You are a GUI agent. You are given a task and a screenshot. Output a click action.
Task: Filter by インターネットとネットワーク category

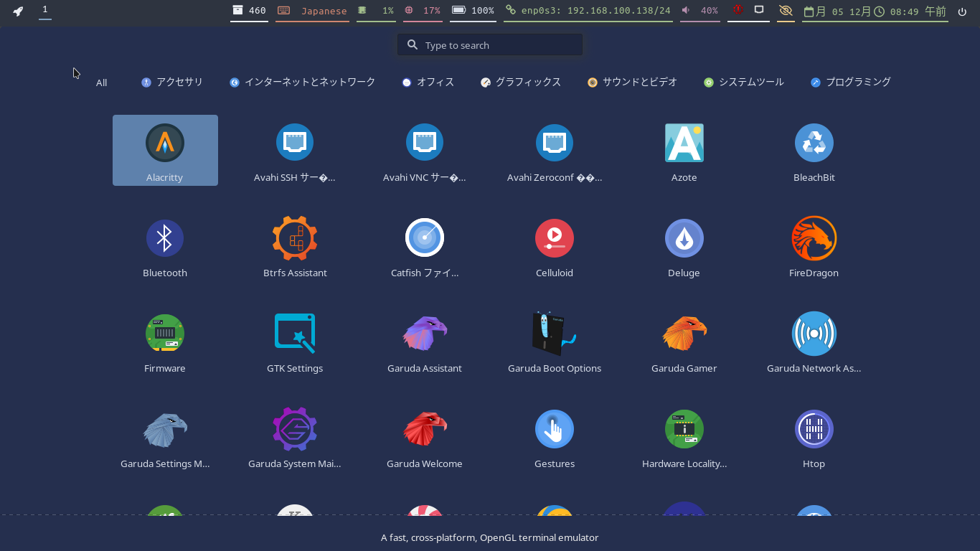pos(303,83)
